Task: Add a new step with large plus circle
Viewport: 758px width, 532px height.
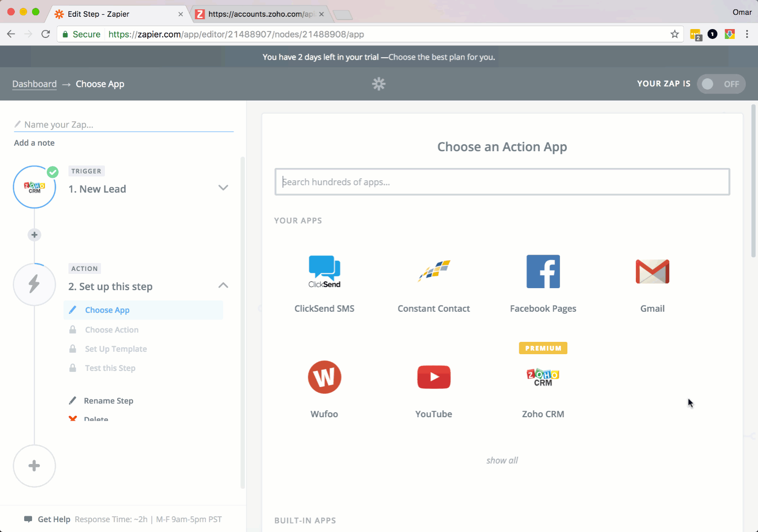Action: [x=34, y=466]
